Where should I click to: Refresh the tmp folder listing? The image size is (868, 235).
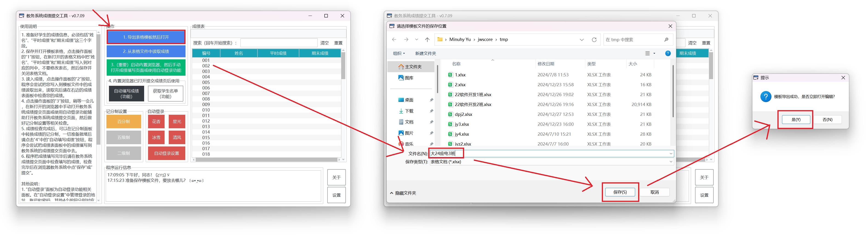[594, 40]
